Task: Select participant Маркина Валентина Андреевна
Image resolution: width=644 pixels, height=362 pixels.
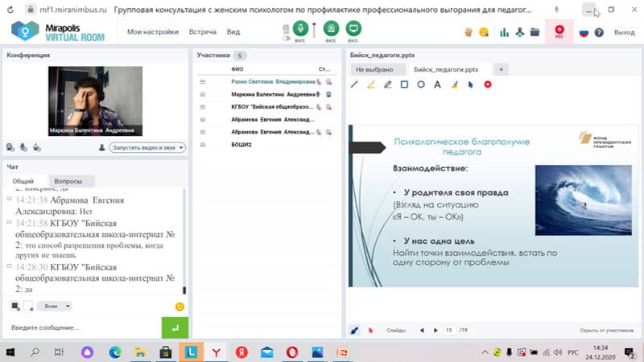Action: pos(273,94)
